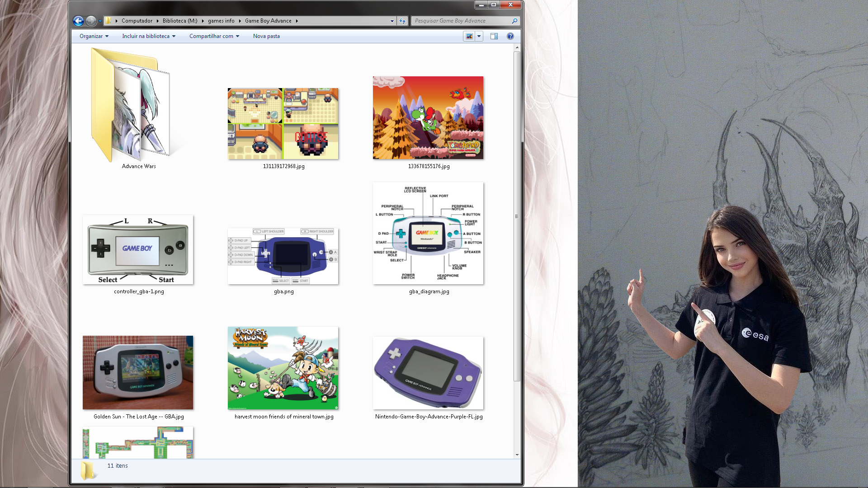Viewport: 868px width, 488px height.
Task: Select the harvest moon thumbnail image
Action: (x=283, y=368)
